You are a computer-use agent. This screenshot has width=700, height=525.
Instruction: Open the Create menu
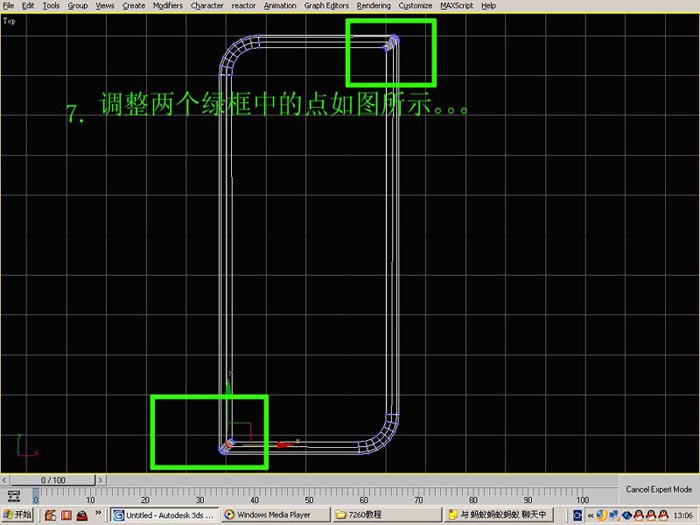click(x=133, y=5)
